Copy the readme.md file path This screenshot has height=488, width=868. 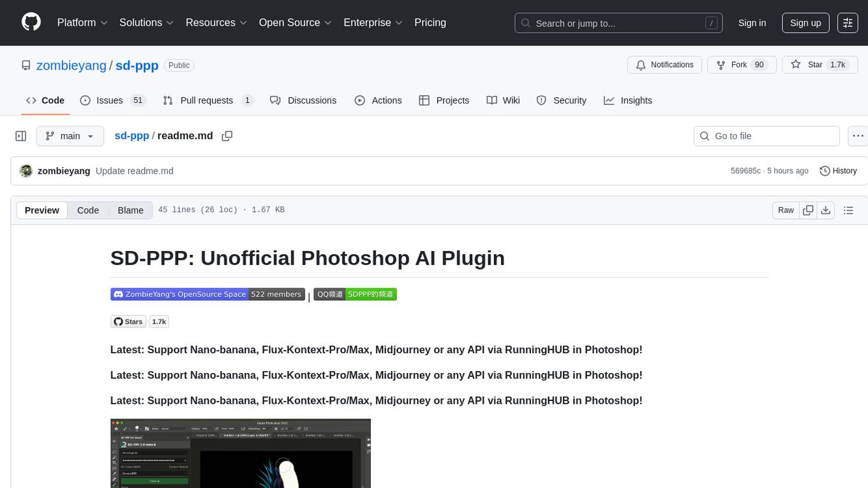(227, 135)
